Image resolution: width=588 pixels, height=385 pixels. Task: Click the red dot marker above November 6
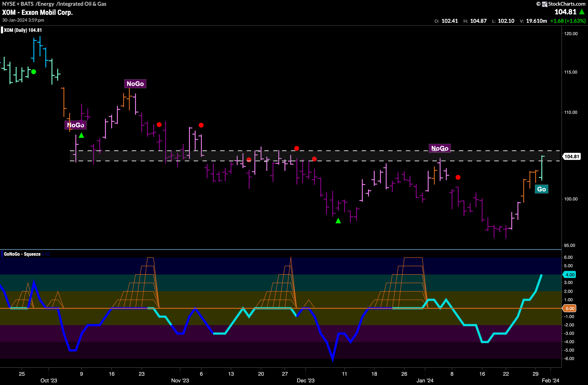[201, 125]
